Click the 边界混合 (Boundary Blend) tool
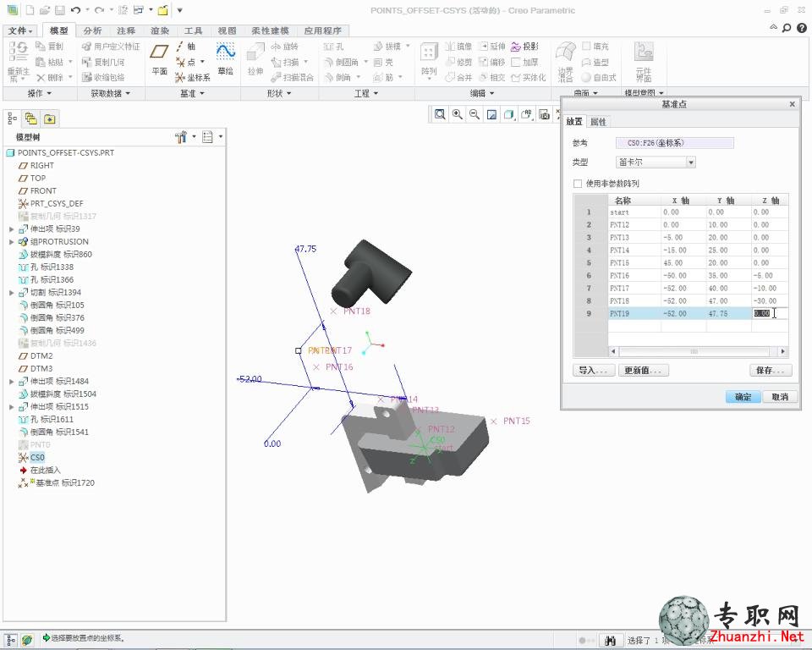 (x=566, y=61)
